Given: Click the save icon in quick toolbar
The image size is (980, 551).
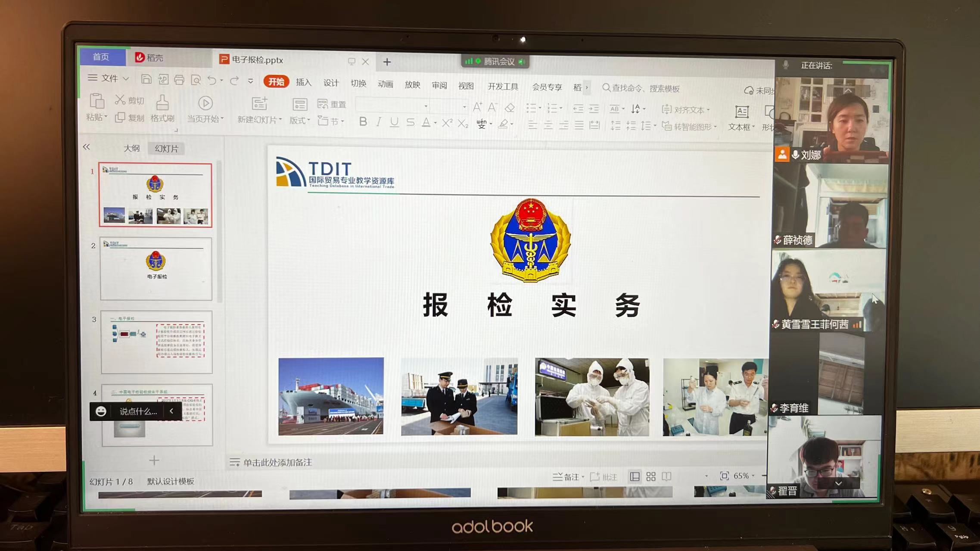Looking at the screenshot, I should click(x=146, y=79).
